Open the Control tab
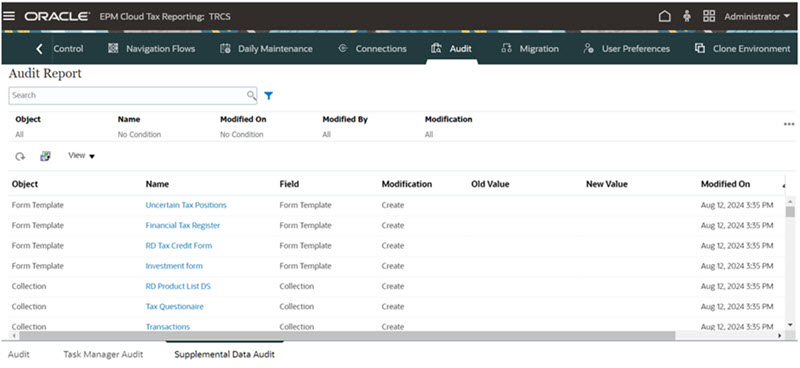800x368 pixels. [x=68, y=49]
